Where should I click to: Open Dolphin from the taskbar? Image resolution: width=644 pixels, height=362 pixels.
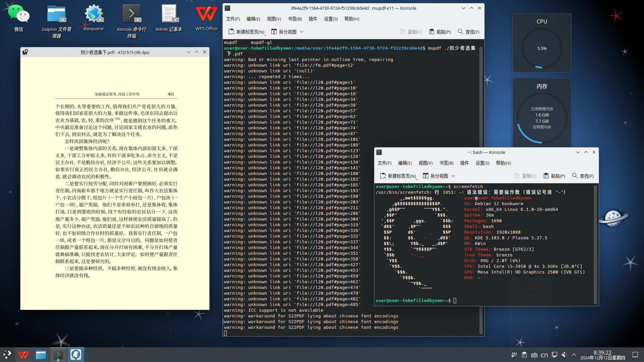click(x=41, y=355)
